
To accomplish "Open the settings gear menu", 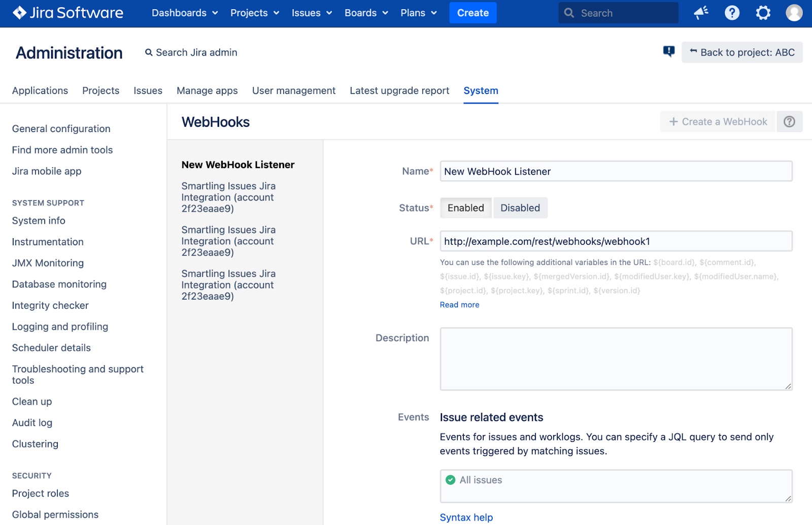I will (763, 13).
